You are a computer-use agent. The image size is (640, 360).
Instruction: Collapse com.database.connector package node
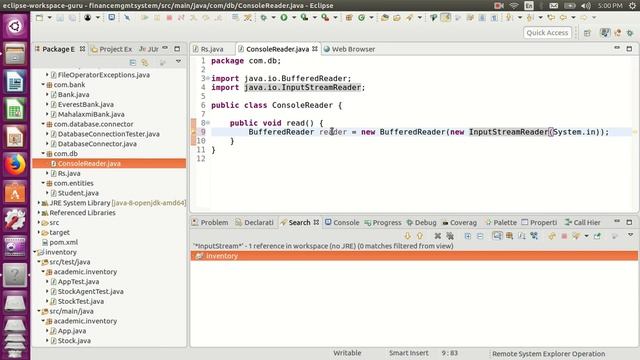43,124
